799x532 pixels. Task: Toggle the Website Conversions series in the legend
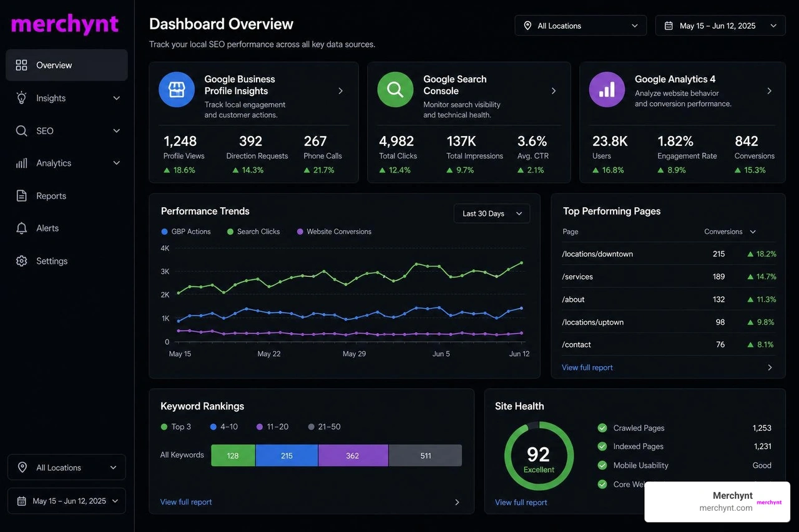334,231
